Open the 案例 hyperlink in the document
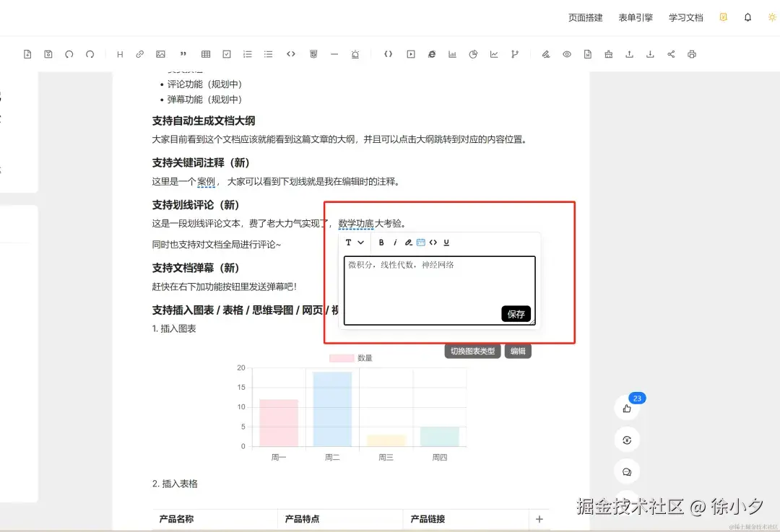Viewport: 780px width, 532px height. [207, 181]
